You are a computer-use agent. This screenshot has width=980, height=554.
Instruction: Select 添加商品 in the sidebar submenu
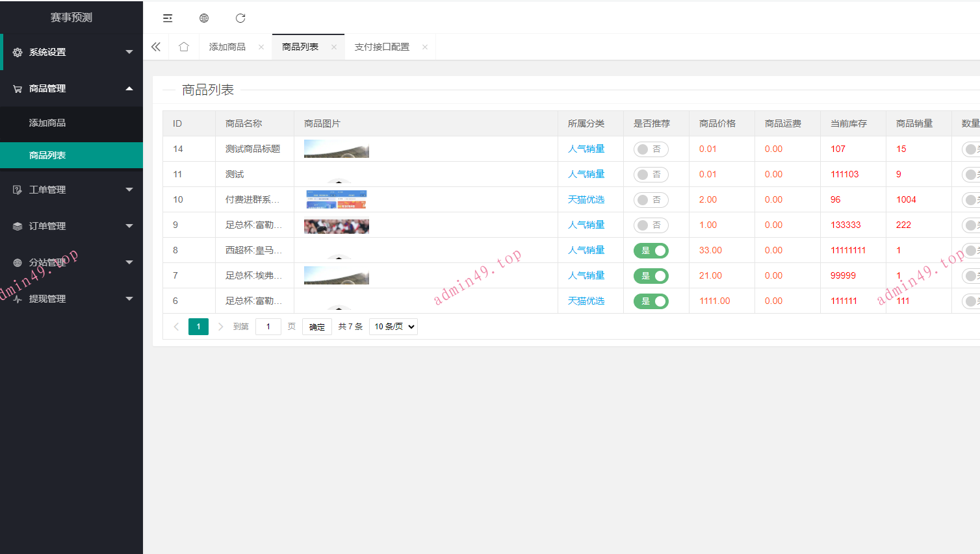pyautogui.click(x=47, y=123)
